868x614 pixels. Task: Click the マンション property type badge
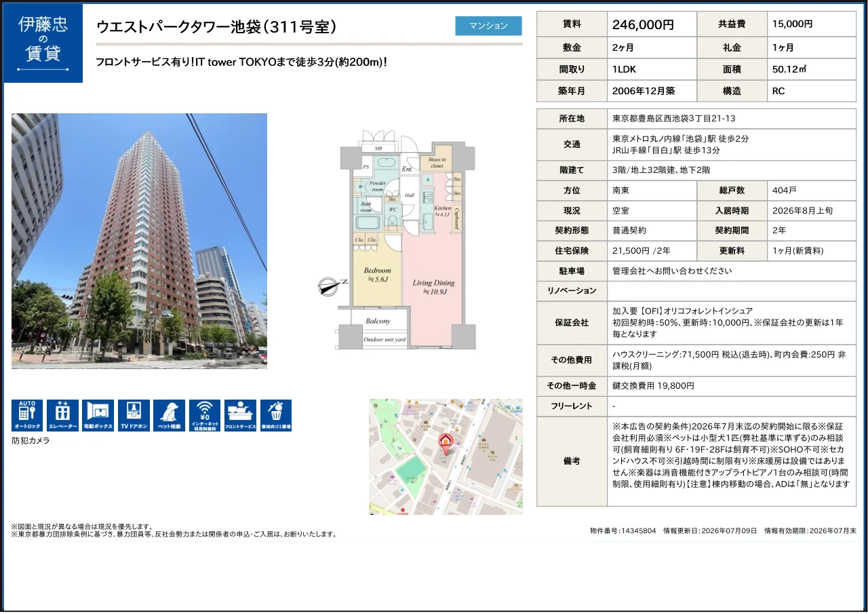point(488,26)
